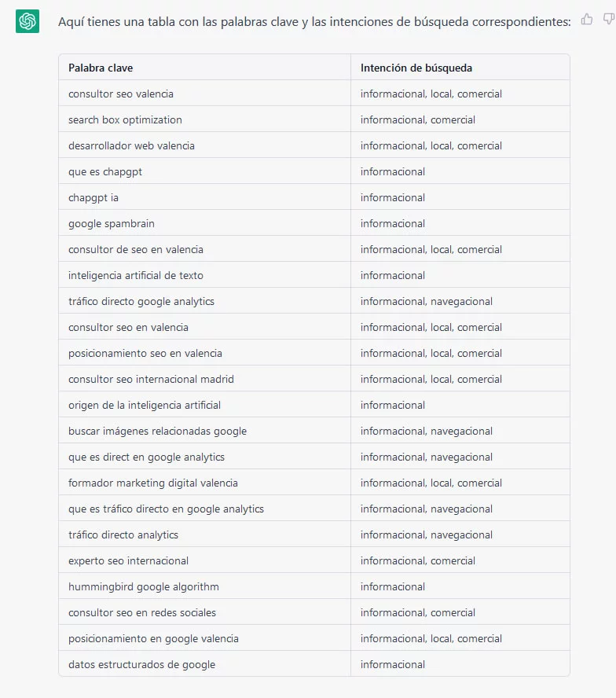The image size is (616, 698).
Task: Select 'tráfico directo google analytics' cell
Action: (x=205, y=301)
